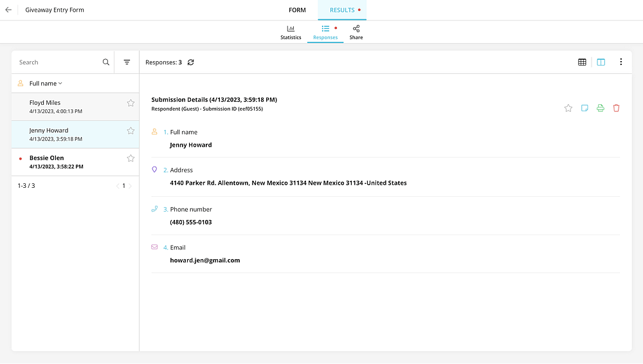Star the submission in the details header
The width and height of the screenshot is (643, 364).
point(568,108)
